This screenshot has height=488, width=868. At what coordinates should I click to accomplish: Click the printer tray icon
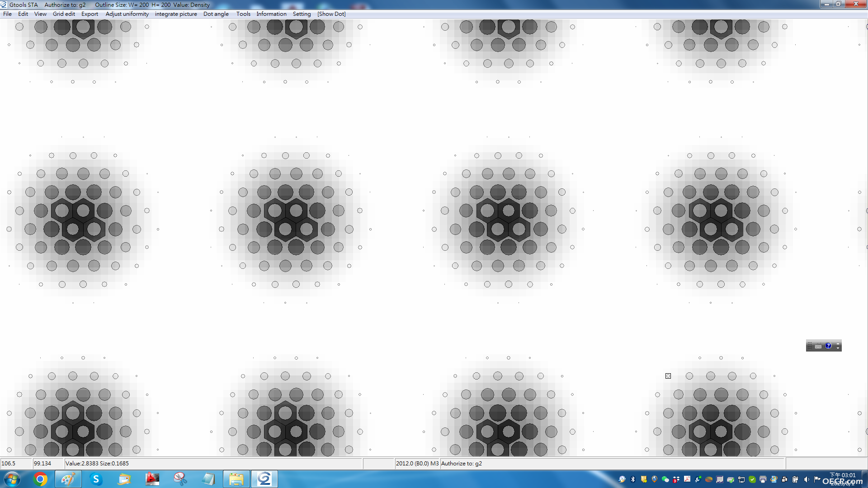coord(763,479)
